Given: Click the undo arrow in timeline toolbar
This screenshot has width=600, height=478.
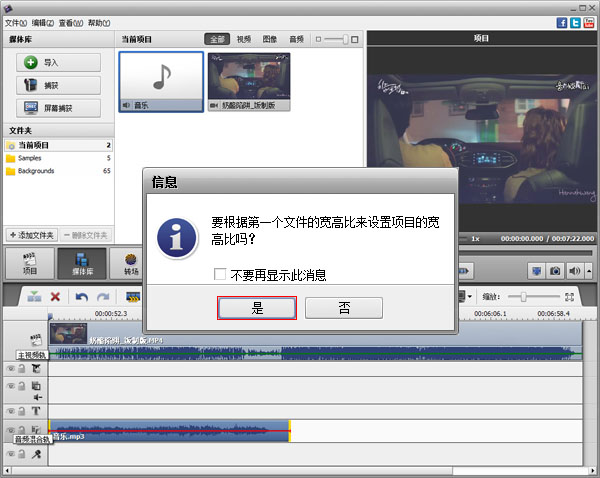Looking at the screenshot, I should 82,297.
